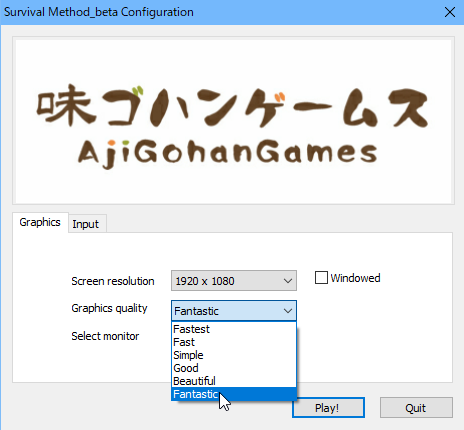Screen dimensions: 464x430
Task: Switch to the Input tab
Action: (x=87, y=224)
